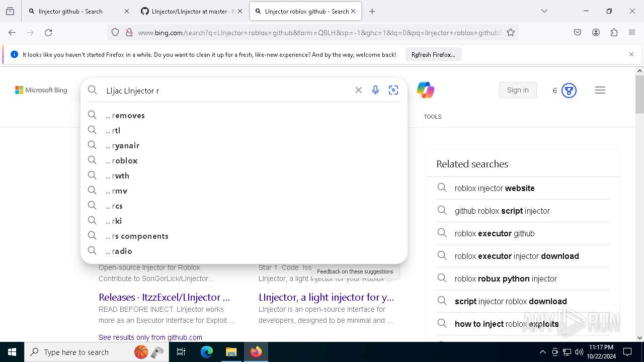The image size is (644, 362).
Task: Click the Firefox taskbar icon
Action: click(256, 352)
